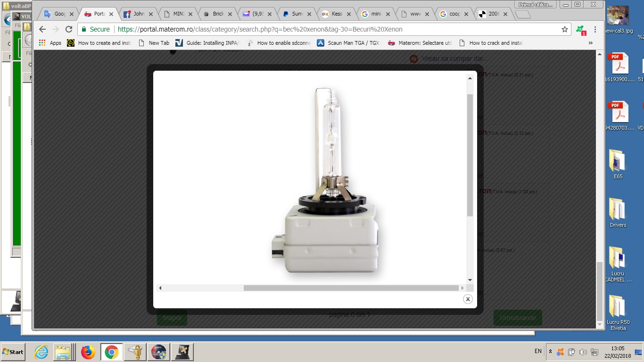Click the address bar URL field
644x362 pixels.
tap(330, 29)
